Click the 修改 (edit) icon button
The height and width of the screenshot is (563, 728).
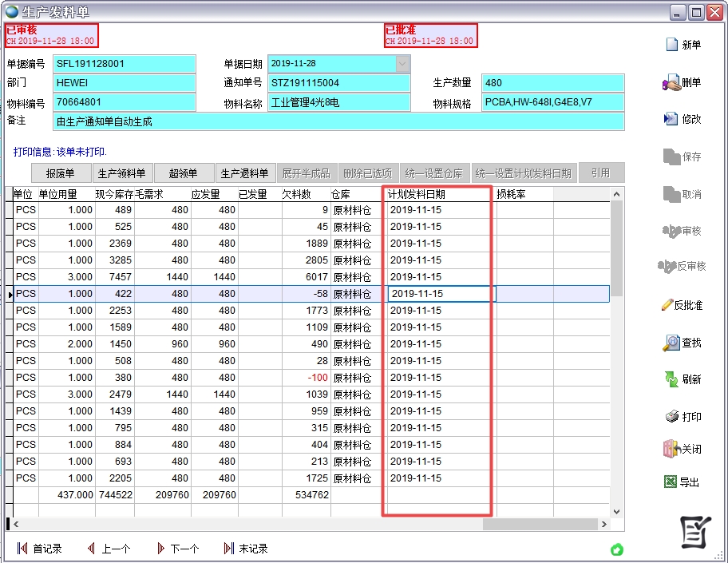point(671,119)
